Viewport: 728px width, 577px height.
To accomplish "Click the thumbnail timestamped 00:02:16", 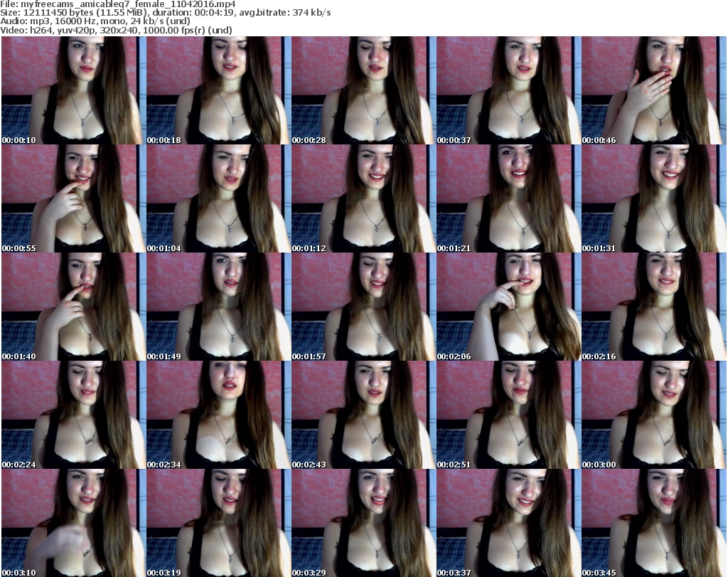I will [x=654, y=307].
